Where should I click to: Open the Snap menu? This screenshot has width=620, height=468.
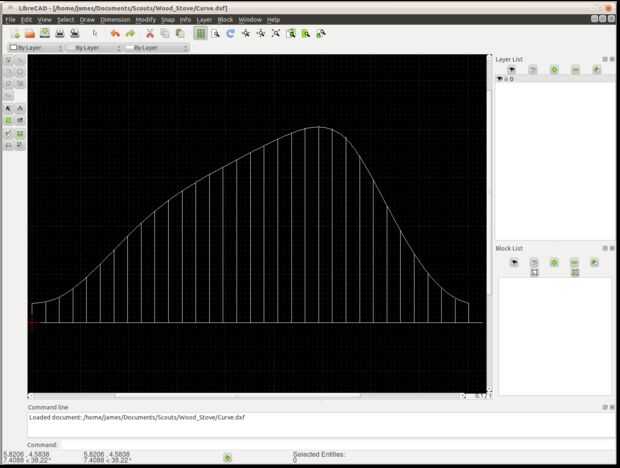click(168, 19)
